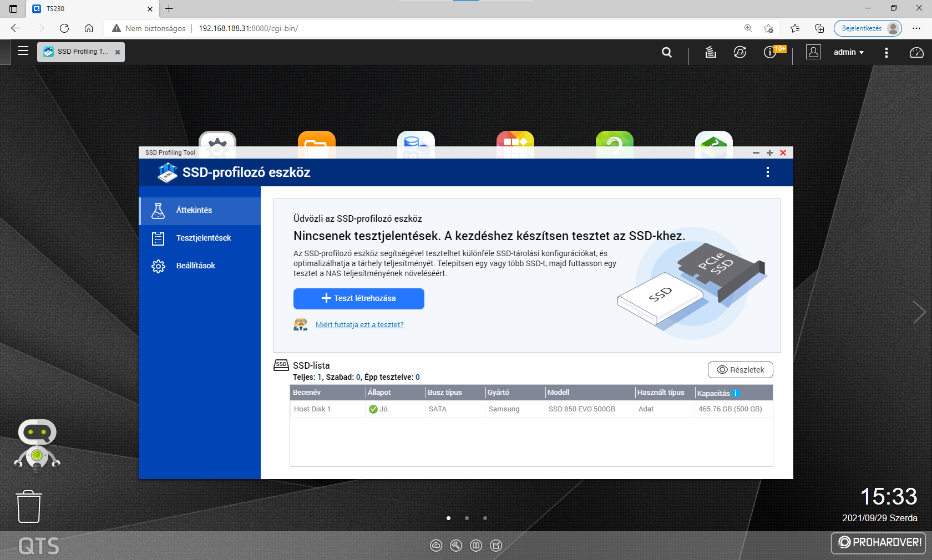This screenshot has height=560, width=932.
Task: Click the myQNAPcloud bottom bar icon
Action: tap(436, 546)
